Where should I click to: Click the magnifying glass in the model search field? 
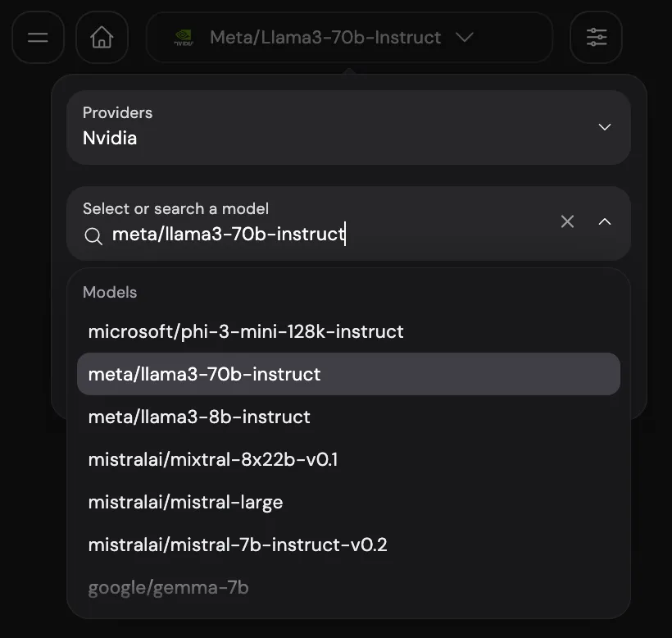tap(93, 236)
